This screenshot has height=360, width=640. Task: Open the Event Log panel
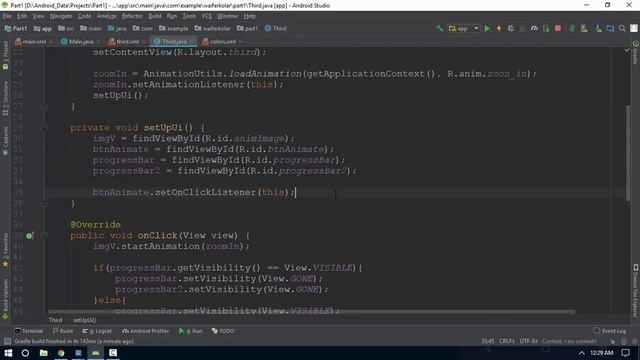tap(610, 331)
